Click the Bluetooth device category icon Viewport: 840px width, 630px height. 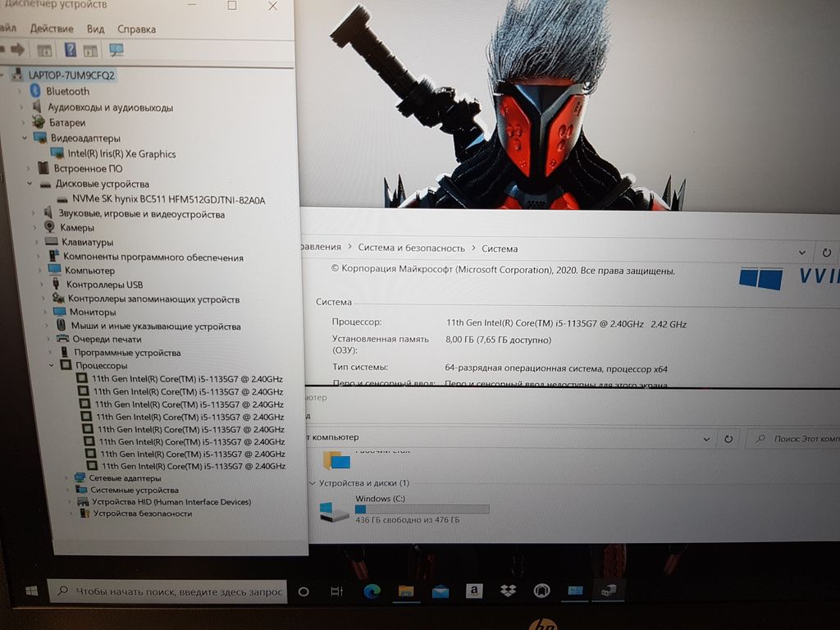click(x=35, y=91)
